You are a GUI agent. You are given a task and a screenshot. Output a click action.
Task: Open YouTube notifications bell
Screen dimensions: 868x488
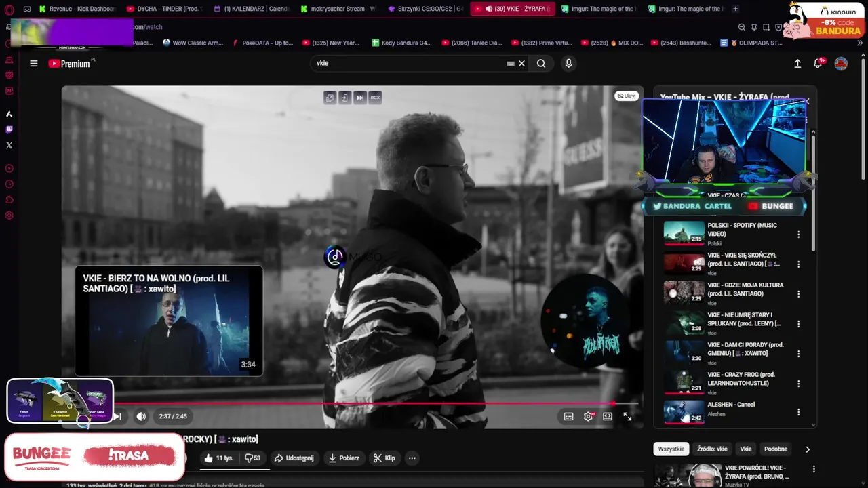[818, 63]
